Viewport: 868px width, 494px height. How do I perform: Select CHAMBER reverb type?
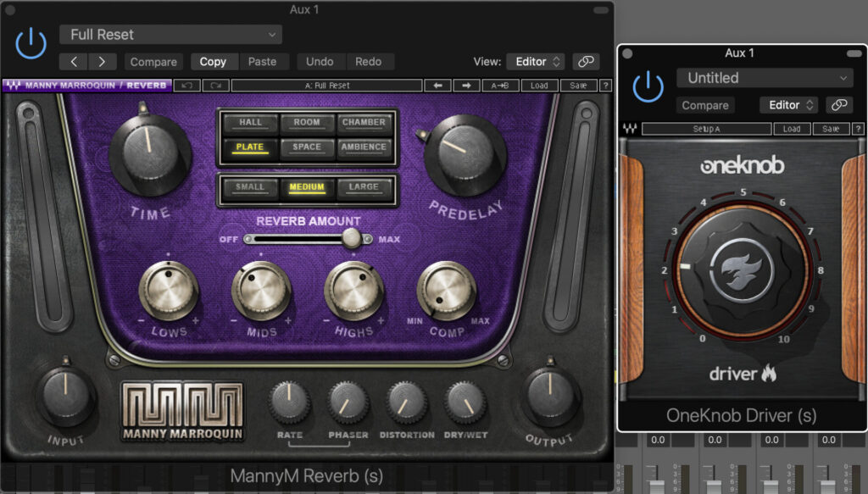(364, 122)
